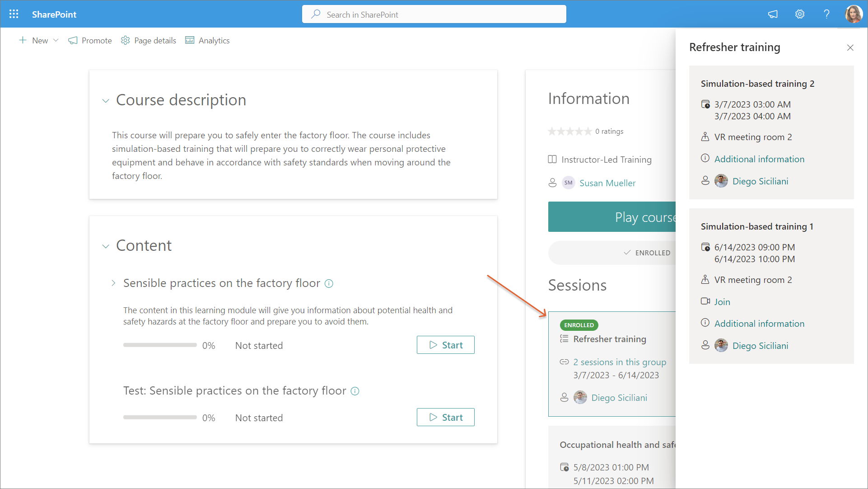
Task: Start the Sensible practices learning module
Action: pyautogui.click(x=445, y=345)
